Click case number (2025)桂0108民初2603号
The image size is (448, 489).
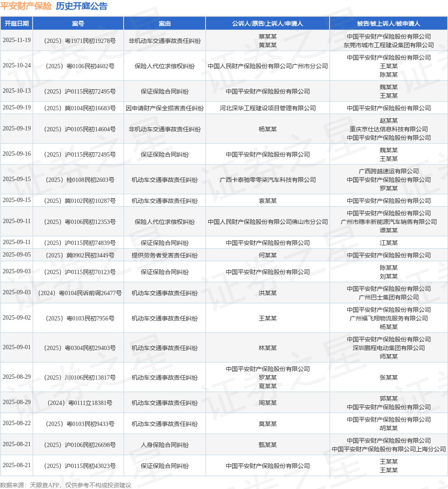point(79,180)
